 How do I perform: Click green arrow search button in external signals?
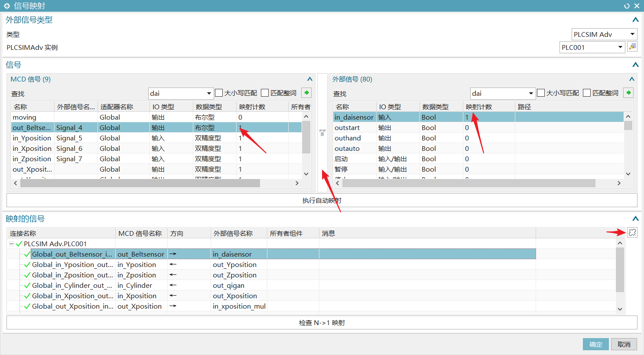[628, 93]
